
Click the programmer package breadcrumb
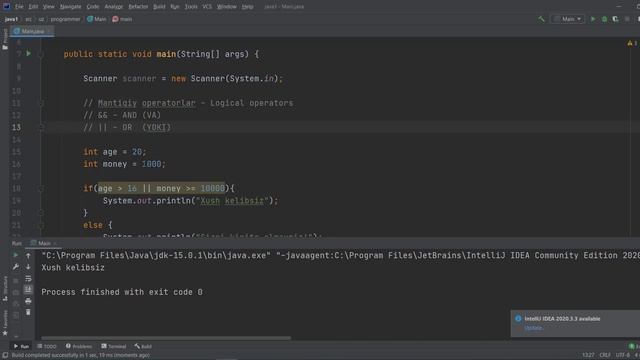(x=65, y=19)
